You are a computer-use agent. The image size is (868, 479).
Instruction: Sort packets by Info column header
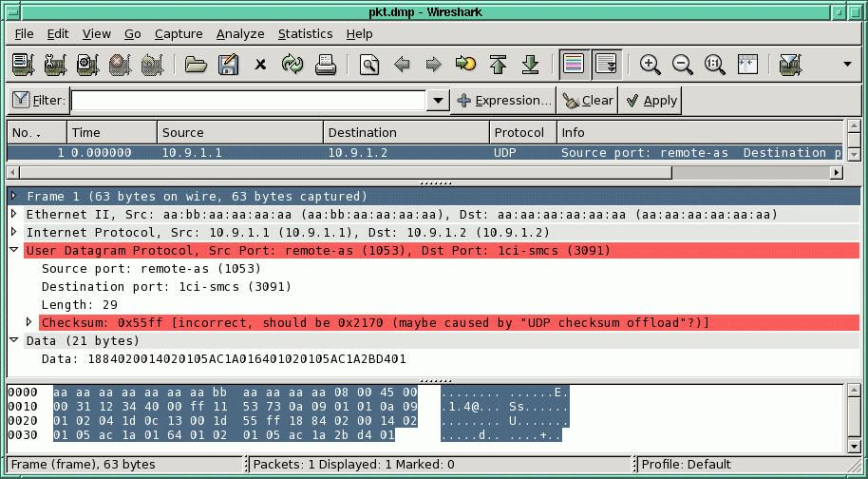click(x=700, y=133)
